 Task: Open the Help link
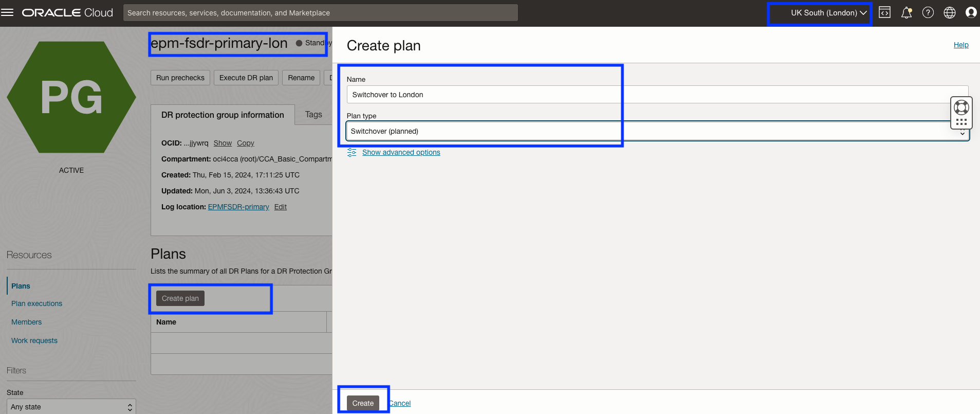tap(961, 45)
